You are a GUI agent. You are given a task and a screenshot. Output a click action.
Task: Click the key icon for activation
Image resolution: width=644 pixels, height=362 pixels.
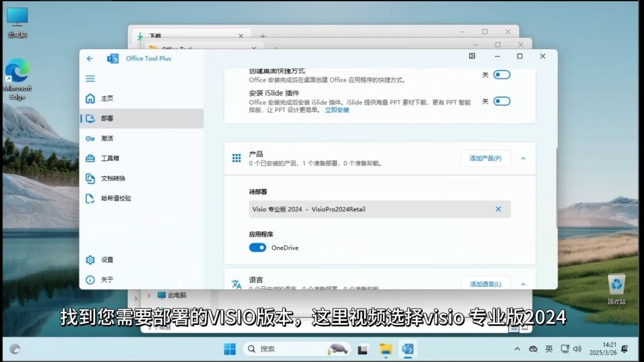tap(91, 139)
